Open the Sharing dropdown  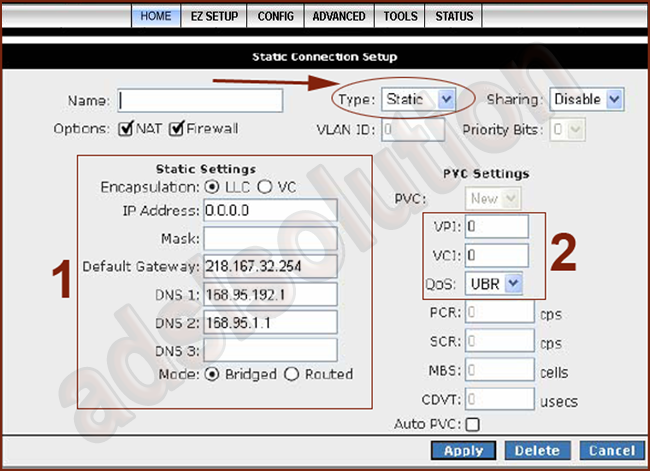click(x=586, y=100)
